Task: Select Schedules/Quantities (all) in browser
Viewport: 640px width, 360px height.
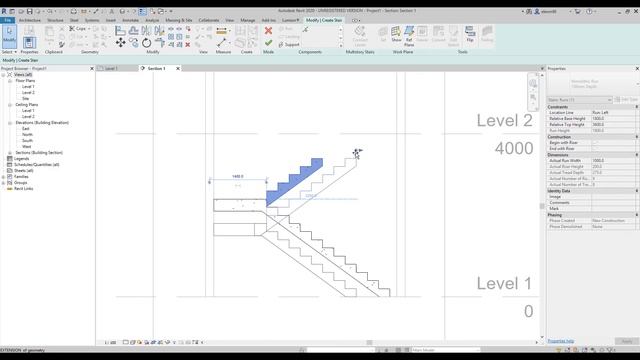Action: [36, 164]
